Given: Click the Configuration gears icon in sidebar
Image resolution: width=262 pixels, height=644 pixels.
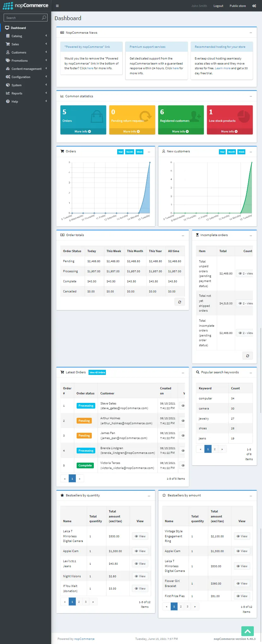Looking at the screenshot, I should (8, 77).
